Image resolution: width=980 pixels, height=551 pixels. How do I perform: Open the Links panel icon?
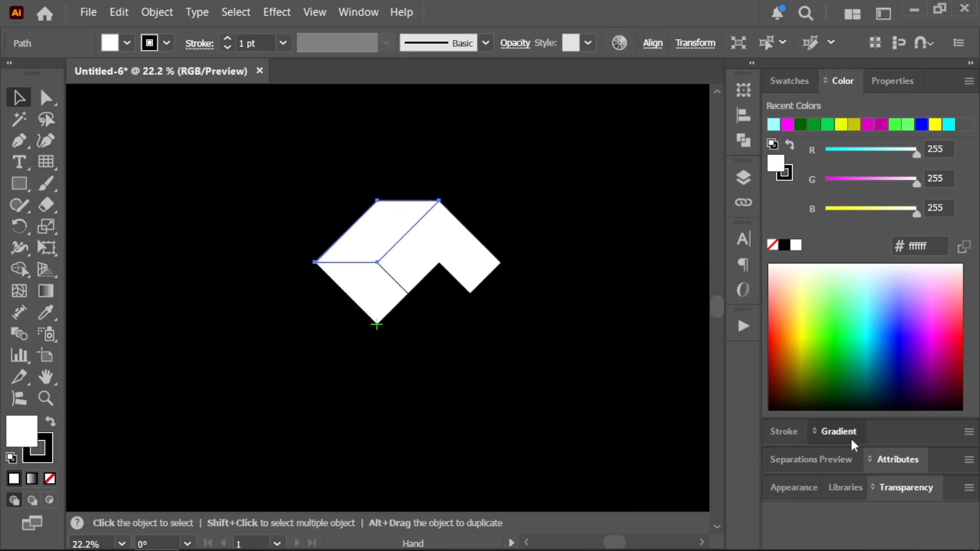pyautogui.click(x=743, y=203)
